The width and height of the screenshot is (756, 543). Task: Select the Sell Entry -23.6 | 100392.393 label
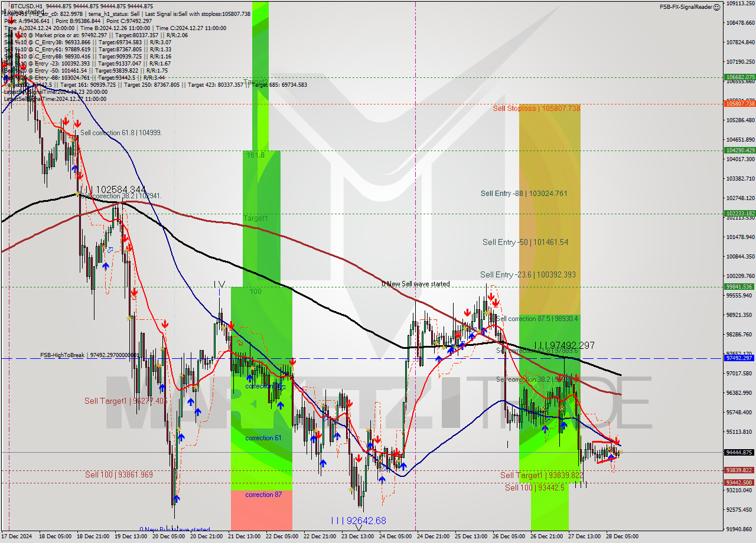tap(527, 275)
